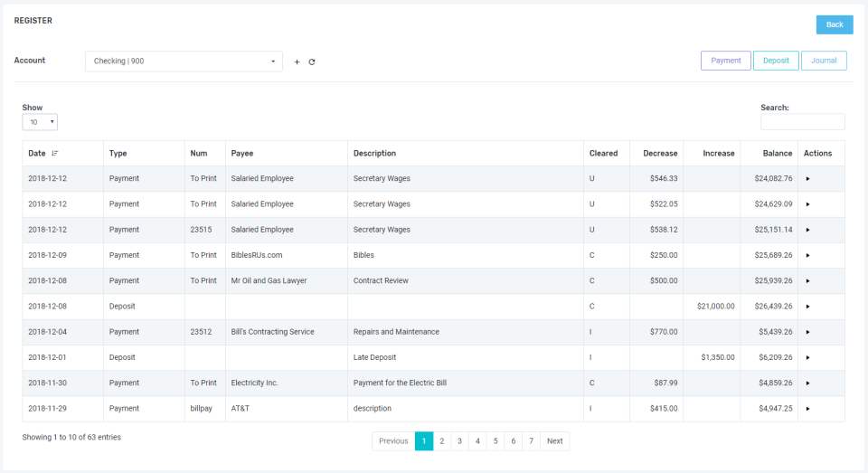Open the Account dropdown showing Checking | 900
Viewport: 868px width, 473px height.
pos(184,61)
